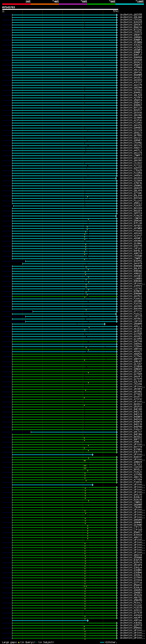Select hit label UniRef100_Q17267
This screenshot has height=644, width=146.
coord(131,364)
